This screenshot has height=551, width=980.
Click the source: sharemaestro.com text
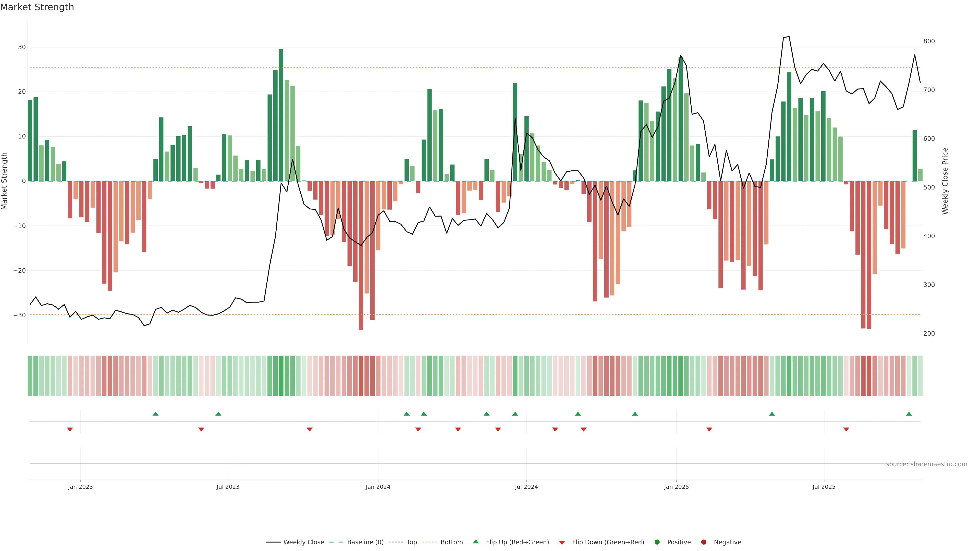926,464
